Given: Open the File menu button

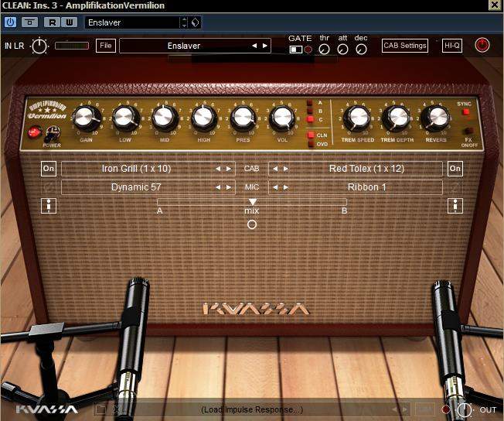Looking at the screenshot, I should coord(106,46).
